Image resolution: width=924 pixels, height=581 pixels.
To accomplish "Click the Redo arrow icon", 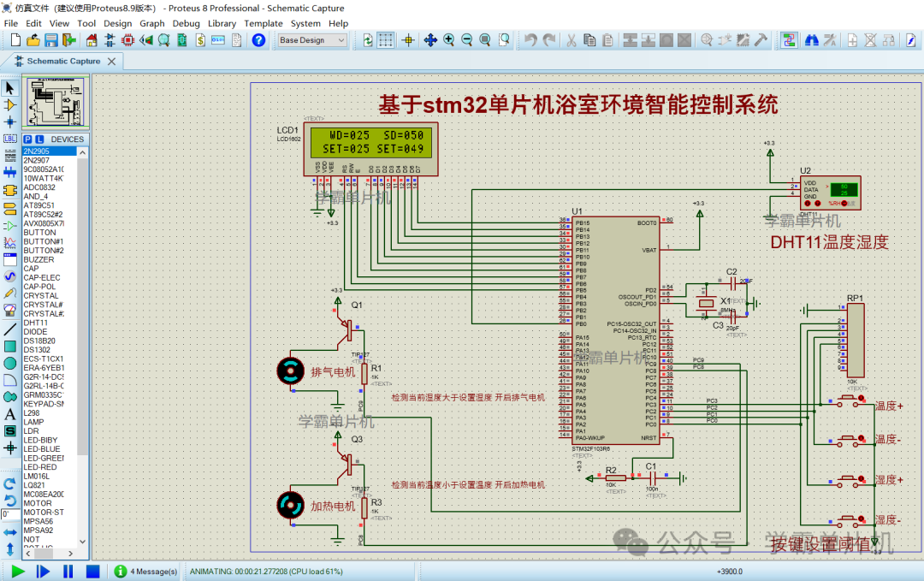I will [548, 40].
